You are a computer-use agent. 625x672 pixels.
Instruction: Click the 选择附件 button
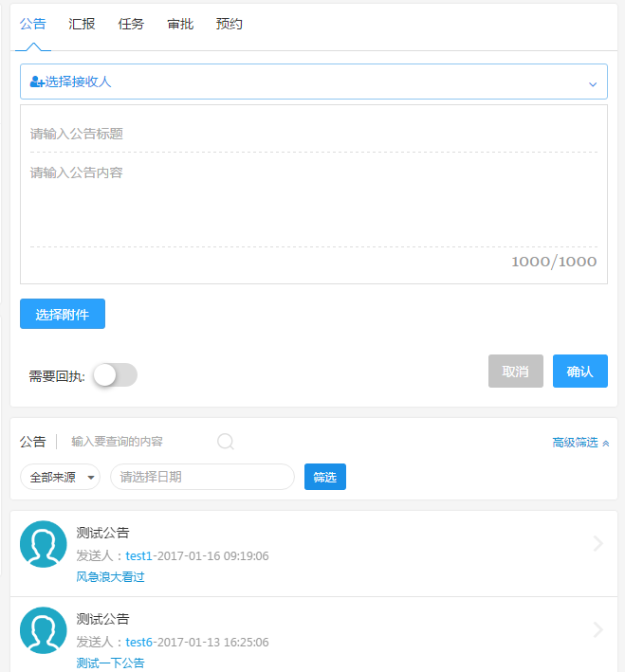63,314
